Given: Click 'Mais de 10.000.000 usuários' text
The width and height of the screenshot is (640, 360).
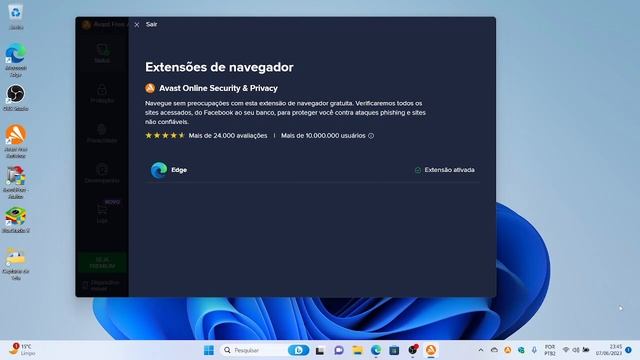Looking at the screenshot, I should [323, 136].
